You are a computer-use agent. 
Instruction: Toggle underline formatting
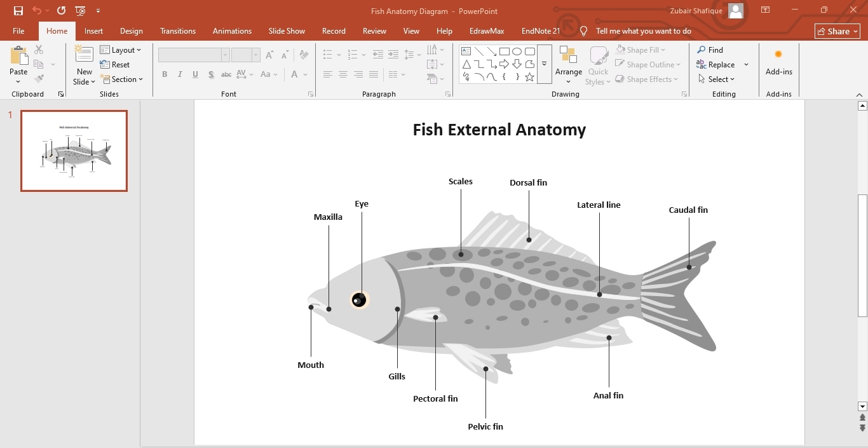(194, 74)
